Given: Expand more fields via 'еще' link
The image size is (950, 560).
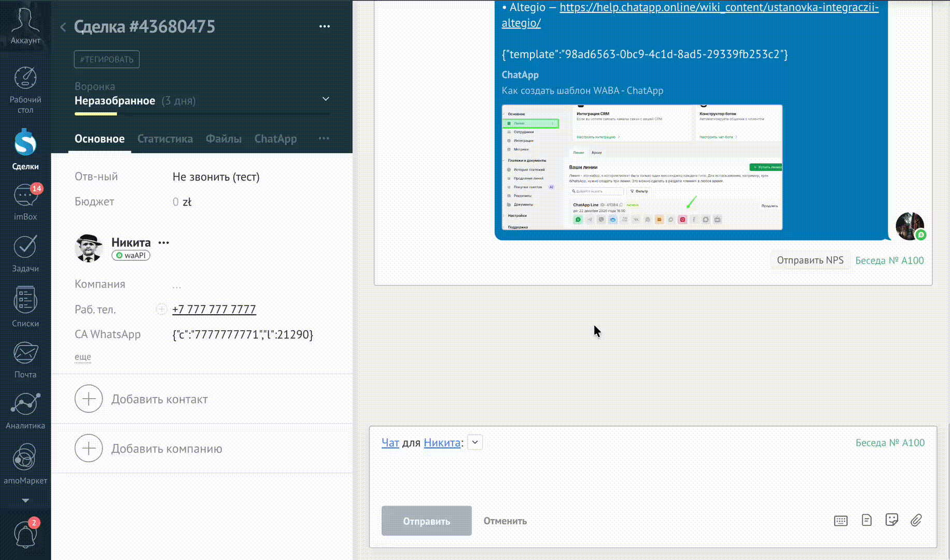Looking at the screenshot, I should 82,357.
